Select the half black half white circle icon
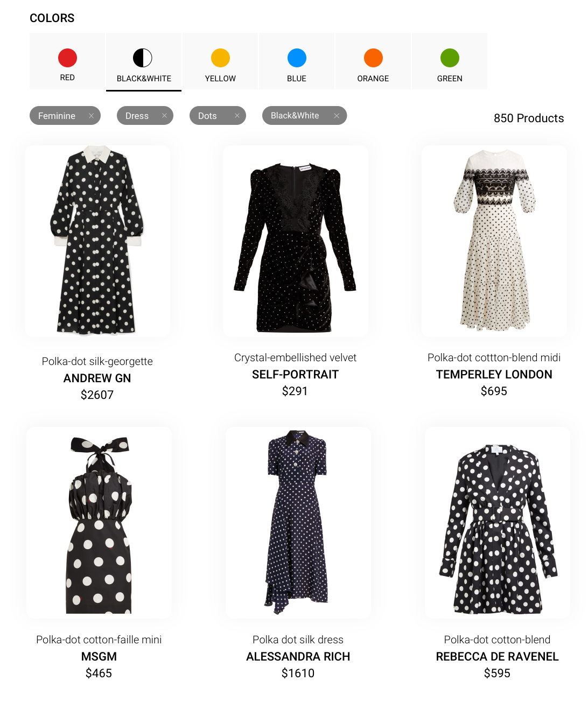This screenshot has height=702, width=588. tap(143, 58)
